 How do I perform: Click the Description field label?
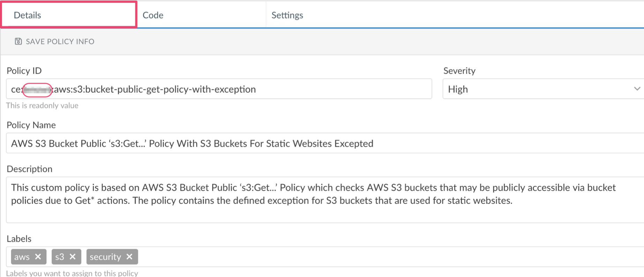coord(29,169)
